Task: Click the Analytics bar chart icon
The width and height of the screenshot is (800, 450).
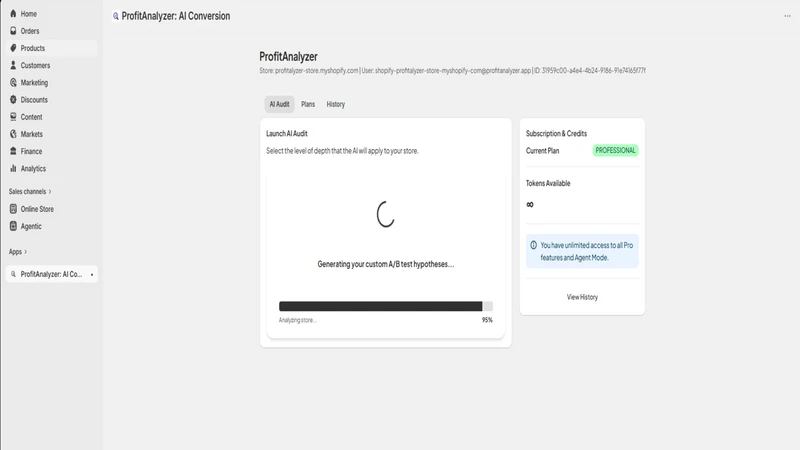Action: pos(13,168)
